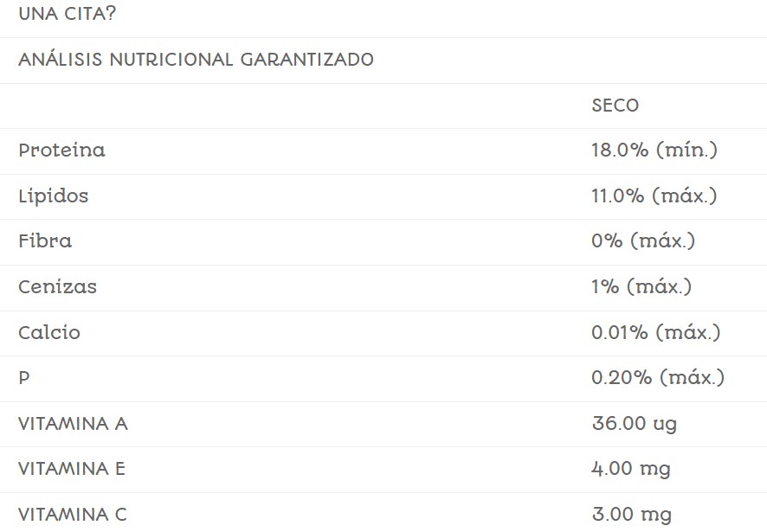767x532 pixels.
Task: Select the 'VITAMINA E' row label
Action: (72, 470)
